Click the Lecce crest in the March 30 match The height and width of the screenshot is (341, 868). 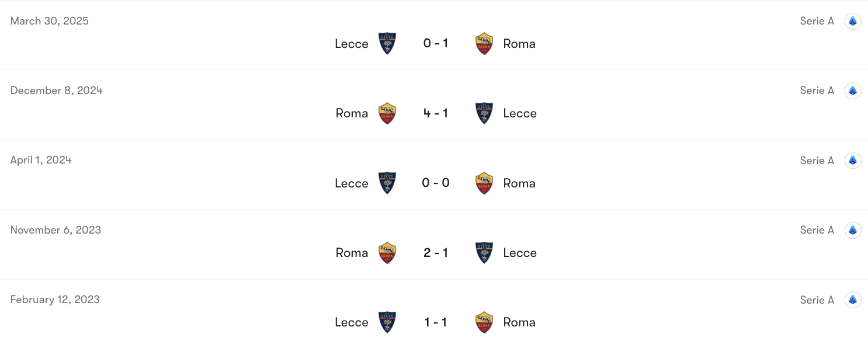387,43
